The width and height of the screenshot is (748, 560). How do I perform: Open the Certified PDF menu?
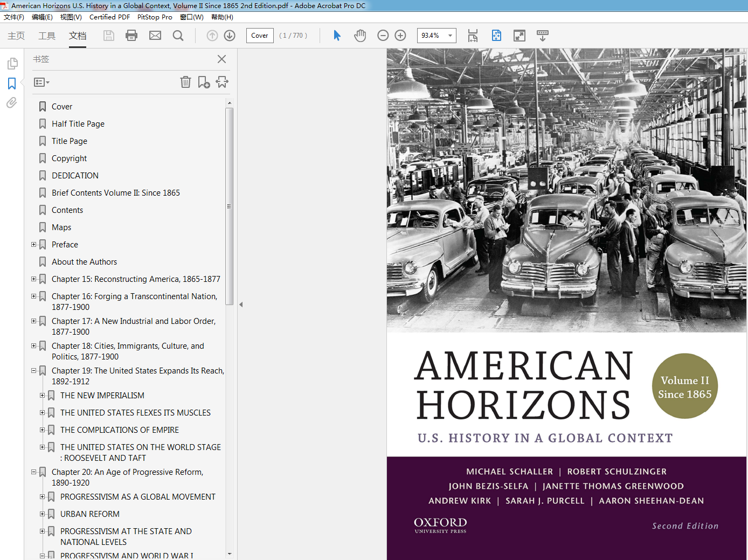click(x=109, y=17)
